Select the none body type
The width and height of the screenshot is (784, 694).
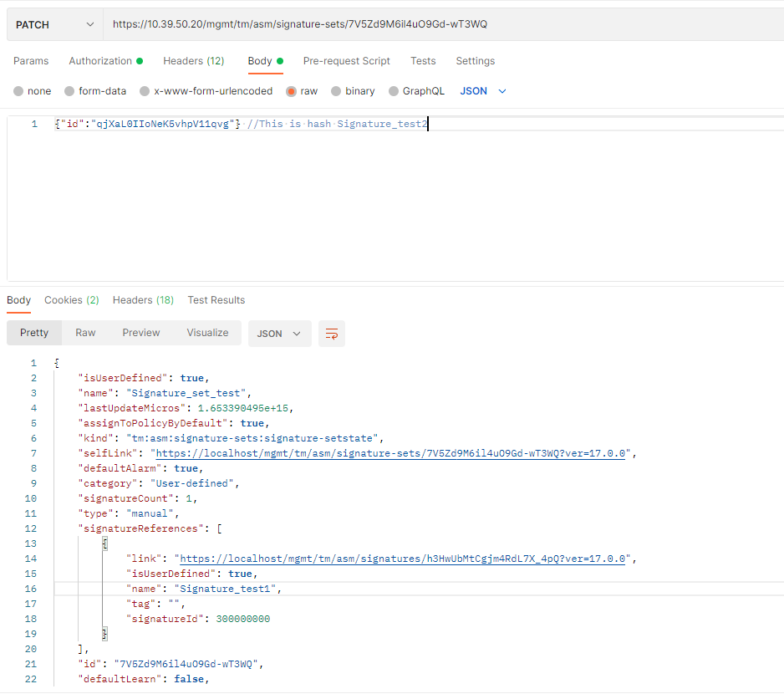click(32, 90)
